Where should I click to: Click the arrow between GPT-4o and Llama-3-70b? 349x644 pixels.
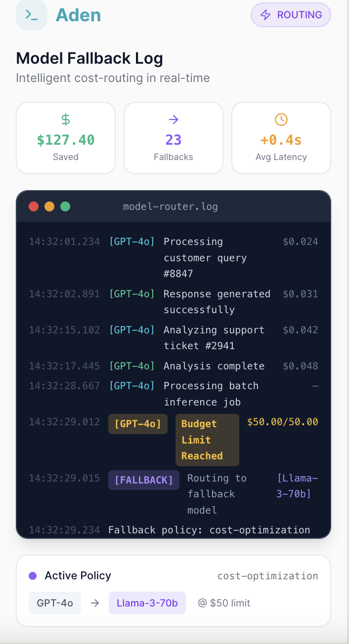[94, 603]
